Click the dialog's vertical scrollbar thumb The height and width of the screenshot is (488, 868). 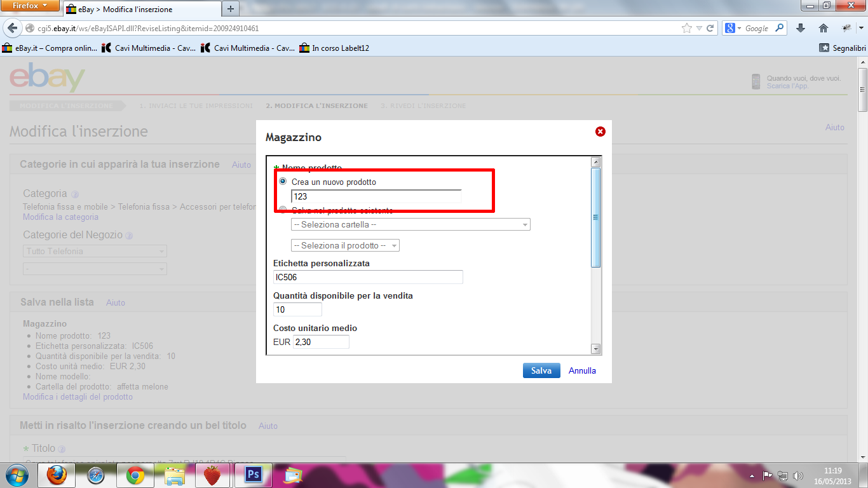[x=595, y=217]
